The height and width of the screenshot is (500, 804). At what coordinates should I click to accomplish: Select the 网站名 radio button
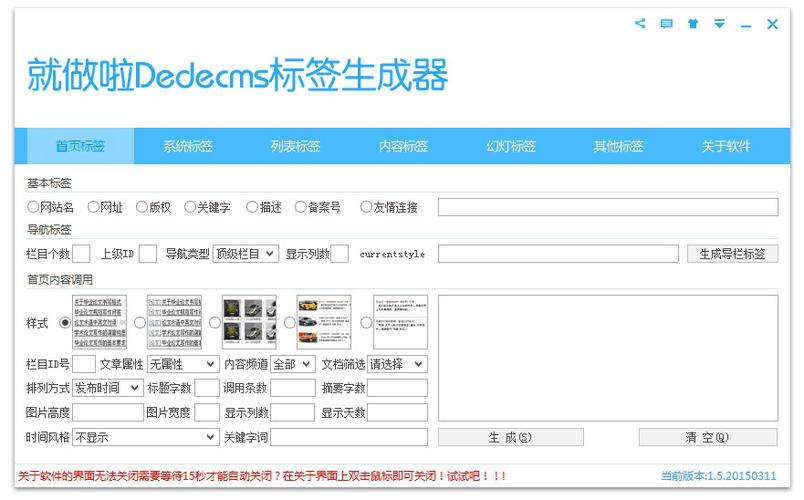coord(33,207)
